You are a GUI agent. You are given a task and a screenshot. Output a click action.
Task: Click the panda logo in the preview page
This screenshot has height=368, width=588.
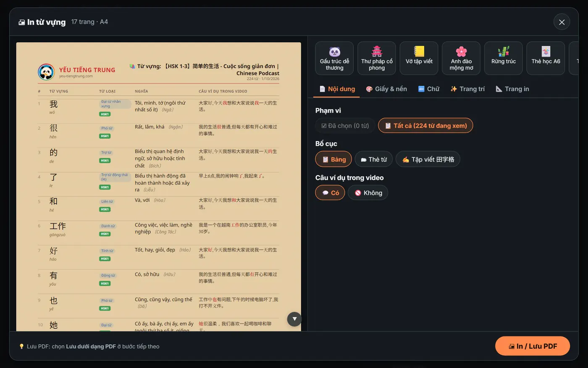pyautogui.click(x=46, y=72)
